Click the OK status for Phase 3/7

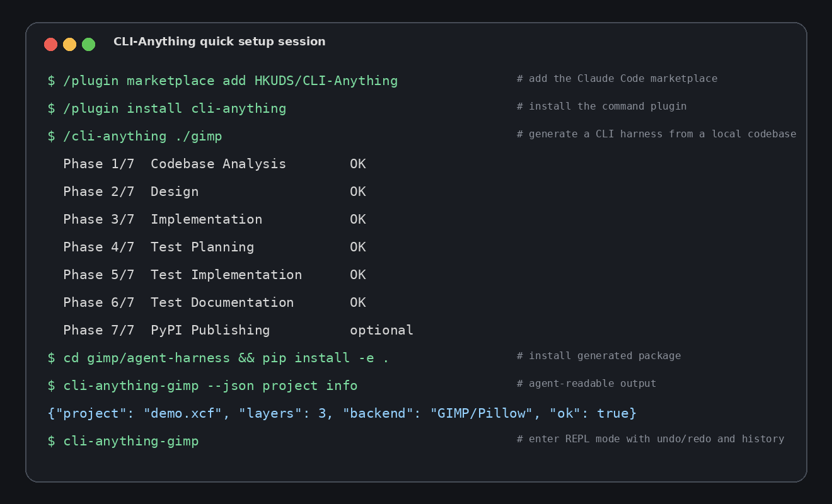(358, 219)
